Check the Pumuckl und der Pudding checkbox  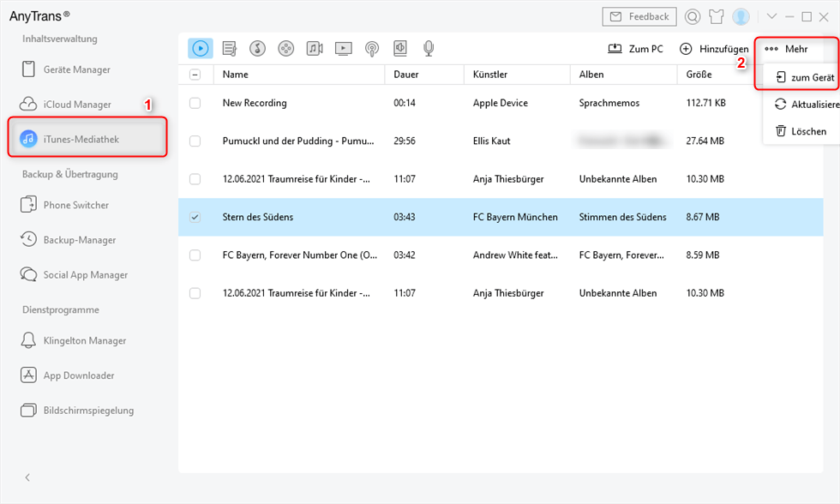195,141
